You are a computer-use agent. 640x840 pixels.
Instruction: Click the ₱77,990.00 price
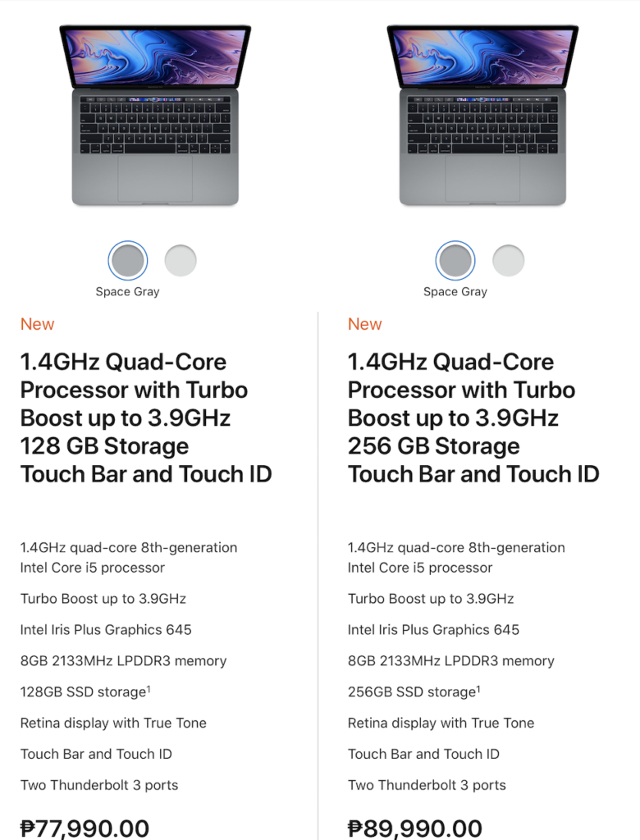tap(85, 829)
